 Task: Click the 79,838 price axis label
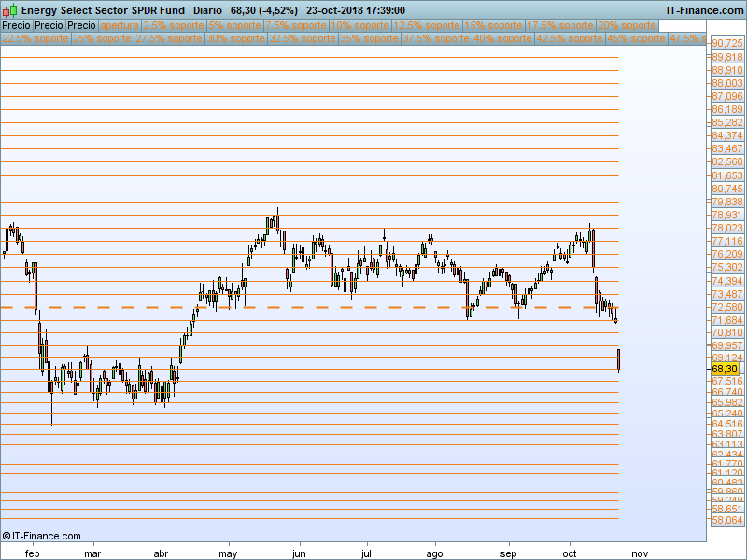pyautogui.click(x=727, y=202)
